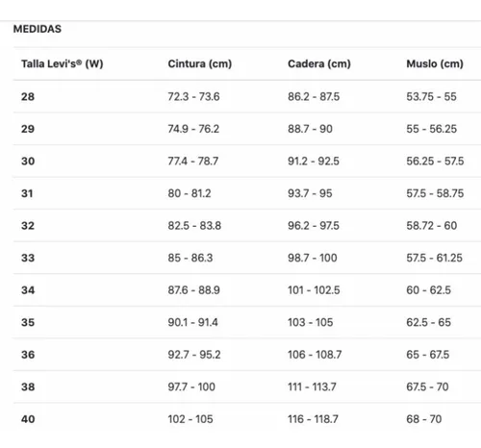The width and height of the screenshot is (481, 448).
Task: Click thigh value 53.75 - 55
Action: [431, 97]
